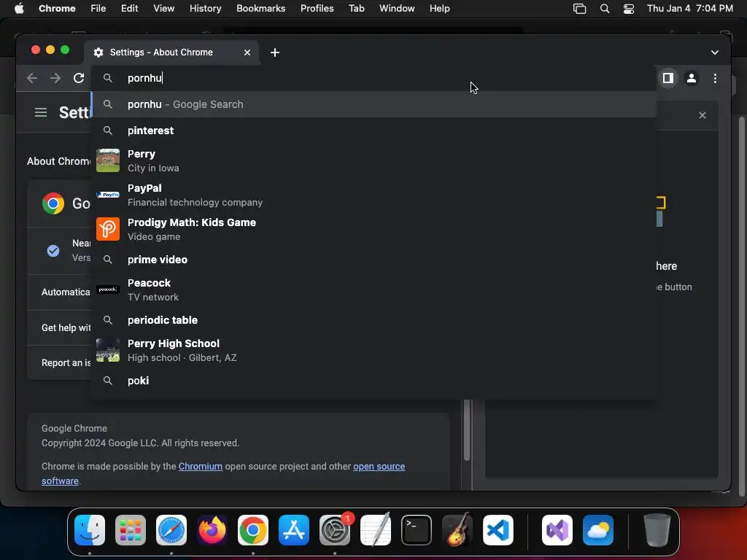Open Chrome three-dot menu

(x=715, y=78)
